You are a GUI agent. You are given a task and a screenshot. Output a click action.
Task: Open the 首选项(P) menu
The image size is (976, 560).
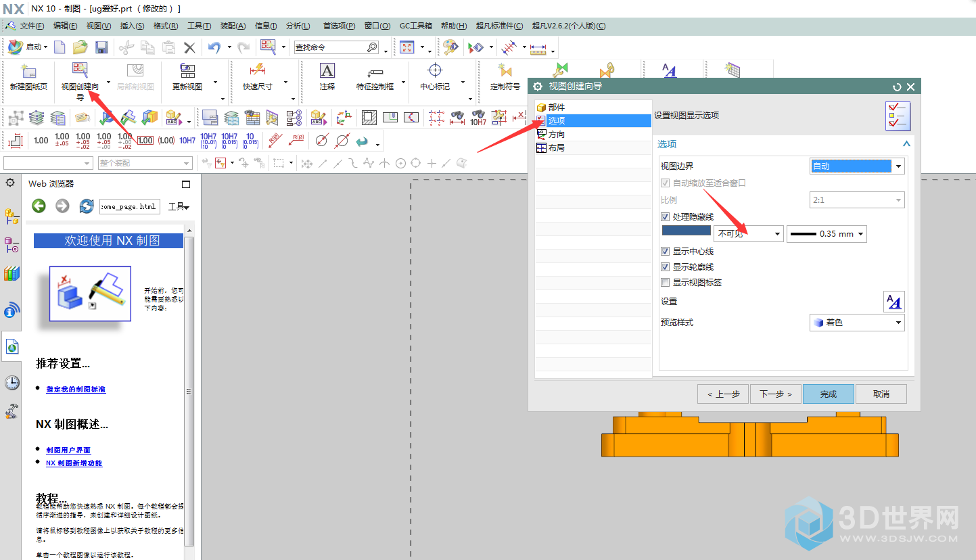coord(339,26)
